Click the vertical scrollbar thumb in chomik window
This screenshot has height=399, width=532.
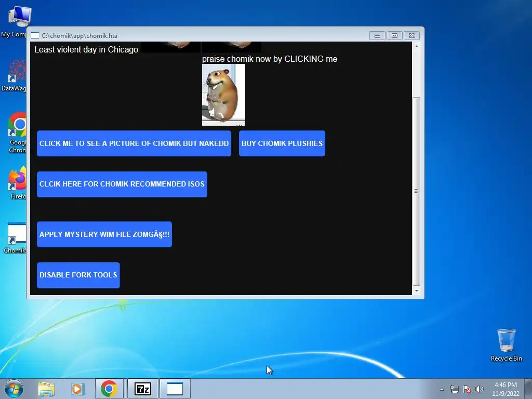[x=417, y=191]
